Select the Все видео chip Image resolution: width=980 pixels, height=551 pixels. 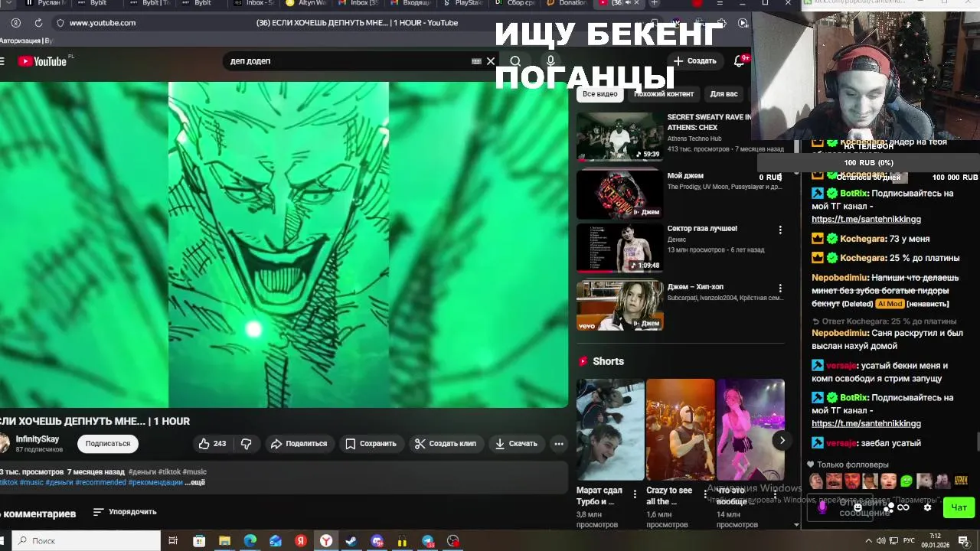pos(600,94)
